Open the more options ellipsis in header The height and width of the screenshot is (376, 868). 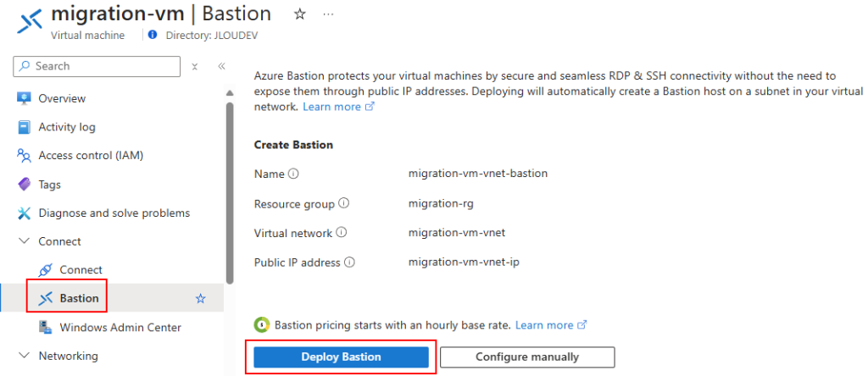328,14
